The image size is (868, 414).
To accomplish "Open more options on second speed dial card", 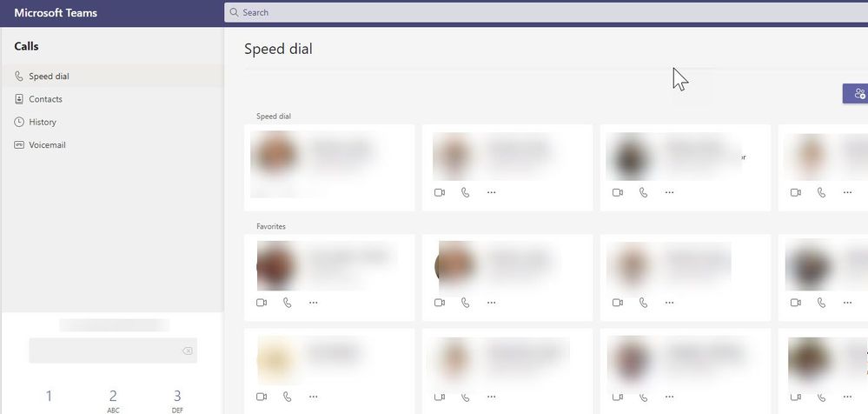I will (x=492, y=192).
